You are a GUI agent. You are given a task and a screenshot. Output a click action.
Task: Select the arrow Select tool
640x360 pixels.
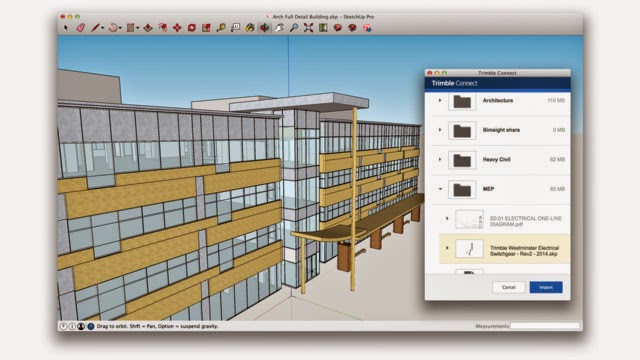tap(66, 28)
